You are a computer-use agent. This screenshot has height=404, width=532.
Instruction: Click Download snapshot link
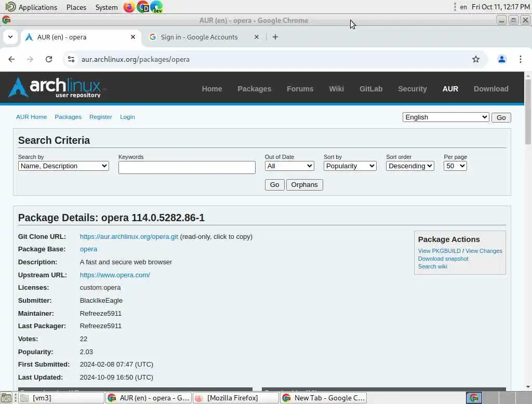443,259
